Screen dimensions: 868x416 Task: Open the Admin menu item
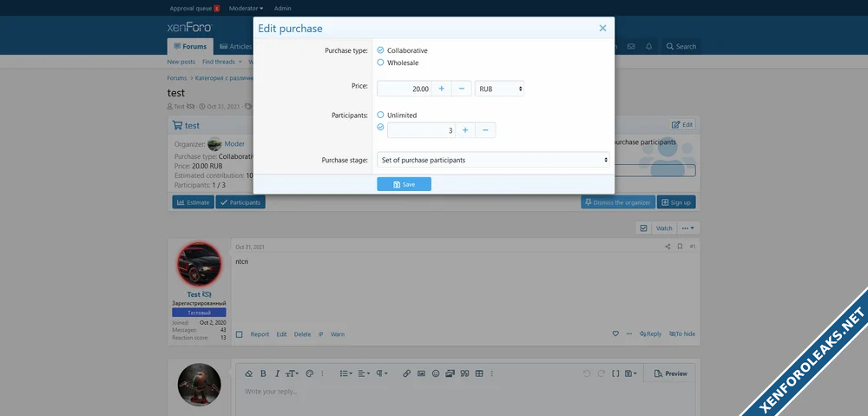point(282,8)
